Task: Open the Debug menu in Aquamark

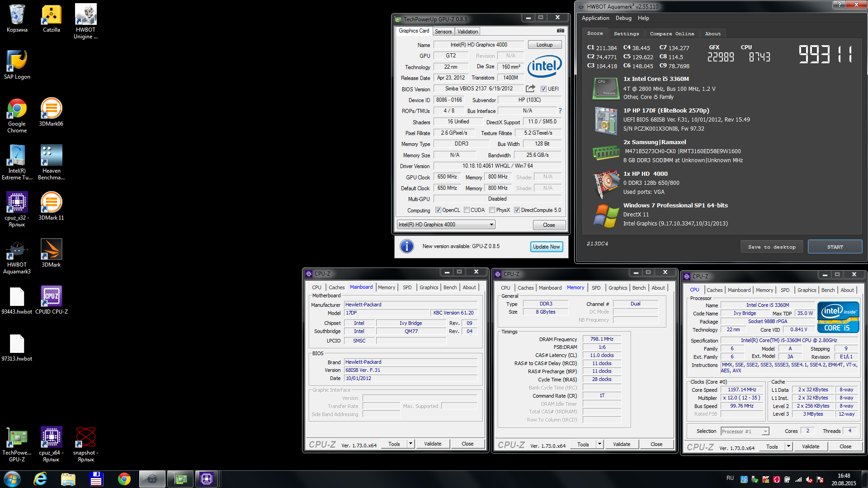Action: coord(623,18)
